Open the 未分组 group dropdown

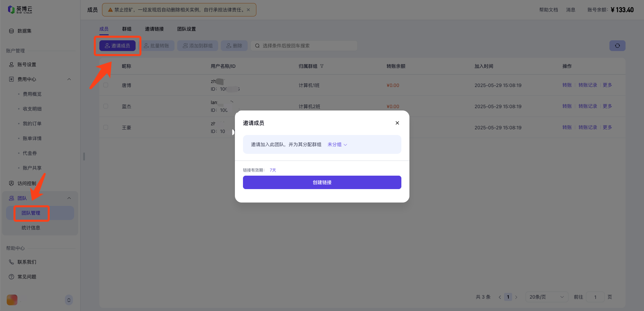[337, 144]
